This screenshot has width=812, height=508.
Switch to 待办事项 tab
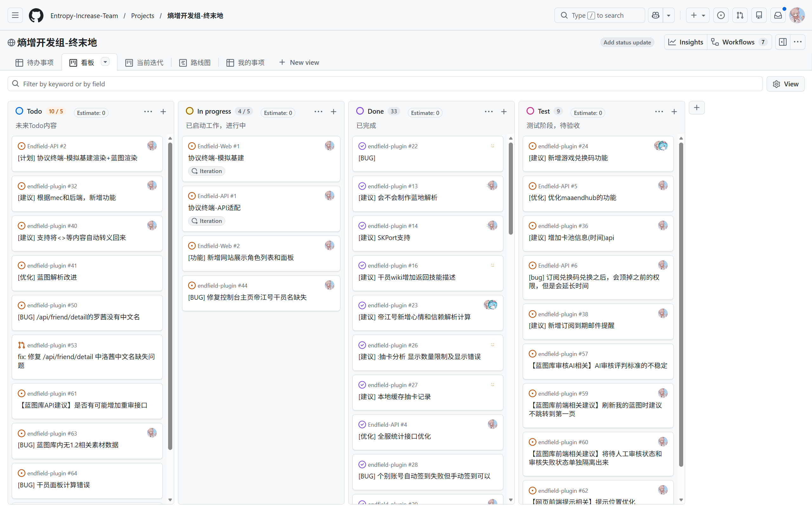click(x=35, y=63)
